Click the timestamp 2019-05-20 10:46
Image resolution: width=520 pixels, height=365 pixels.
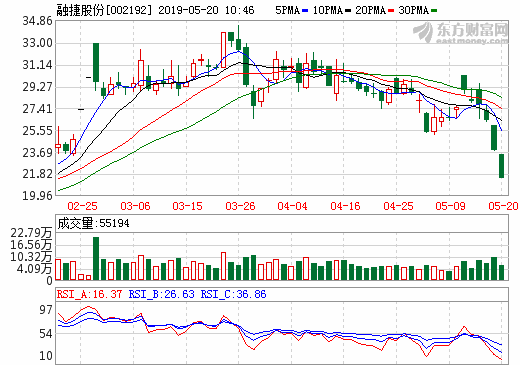206,10
